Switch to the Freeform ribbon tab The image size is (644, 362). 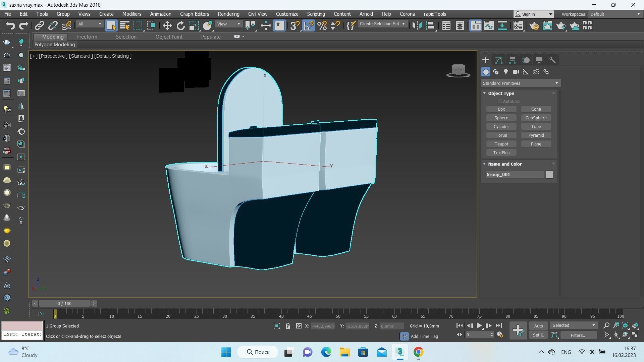(x=87, y=37)
